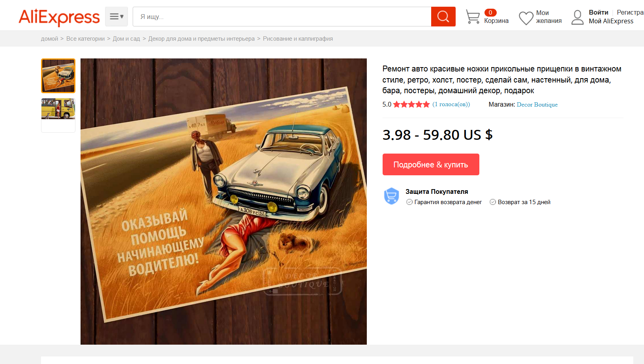This screenshot has width=644, height=364.
Task: Click the five-star rating icons
Action: (x=411, y=105)
